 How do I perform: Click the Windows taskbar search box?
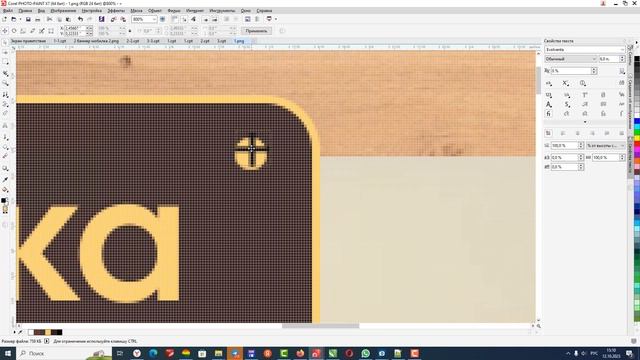coord(64,353)
